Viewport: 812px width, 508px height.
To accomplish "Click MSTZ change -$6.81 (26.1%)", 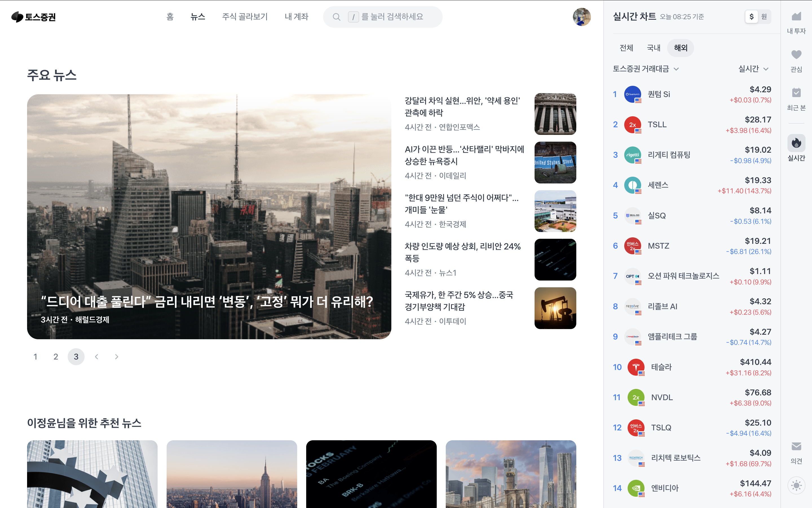I will point(749,252).
